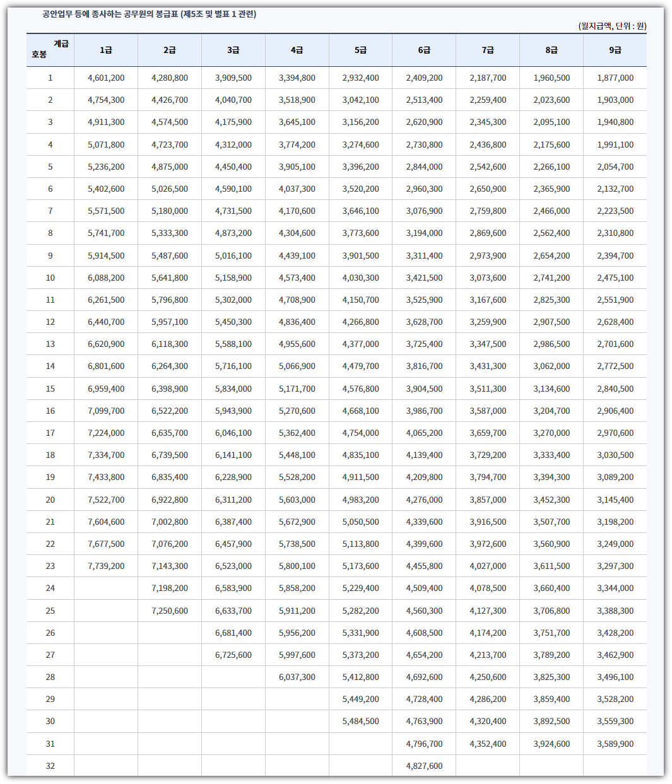Select the cell 5,449,200
This screenshot has height=784, width=672.
coord(361,699)
